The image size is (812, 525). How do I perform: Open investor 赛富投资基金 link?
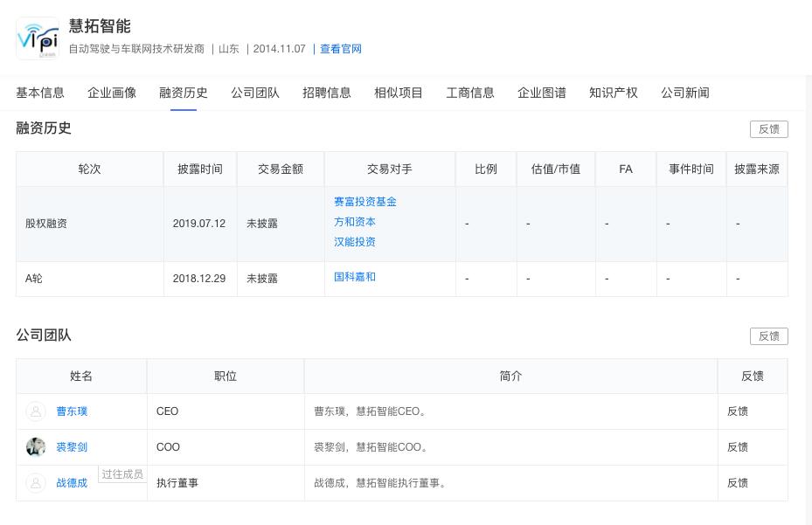(365, 202)
